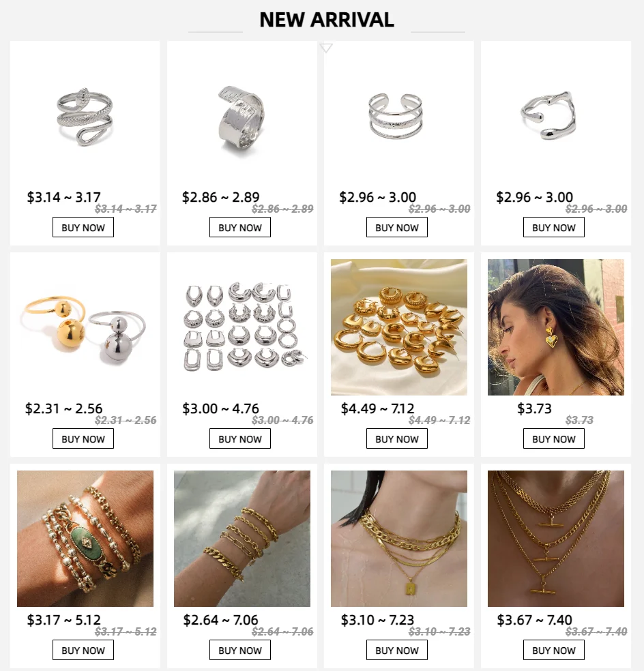The width and height of the screenshot is (644, 671).
Task: Click the small triangle marker below the heading
Action: point(326,48)
